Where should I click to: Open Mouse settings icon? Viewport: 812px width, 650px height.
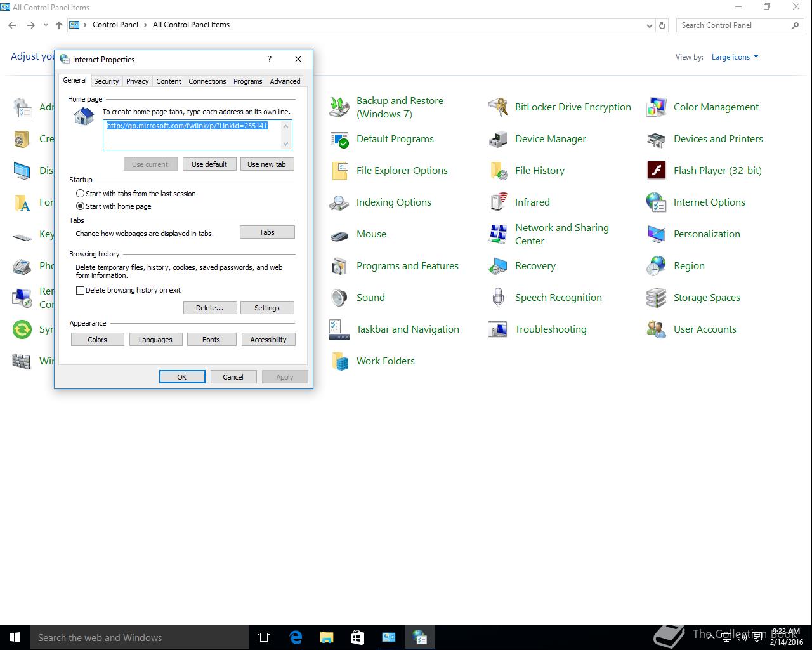coord(339,234)
